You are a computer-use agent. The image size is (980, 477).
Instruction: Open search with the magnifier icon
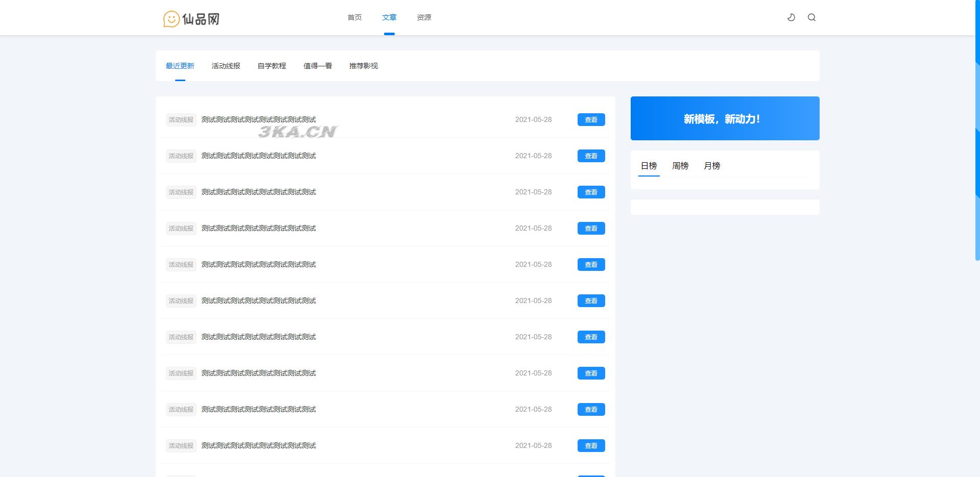point(811,17)
